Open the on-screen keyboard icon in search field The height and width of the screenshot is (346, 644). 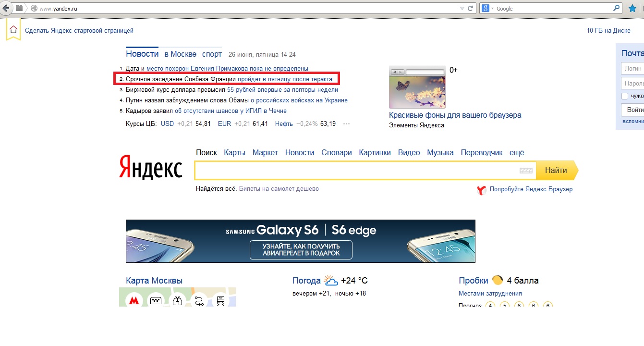[526, 171]
